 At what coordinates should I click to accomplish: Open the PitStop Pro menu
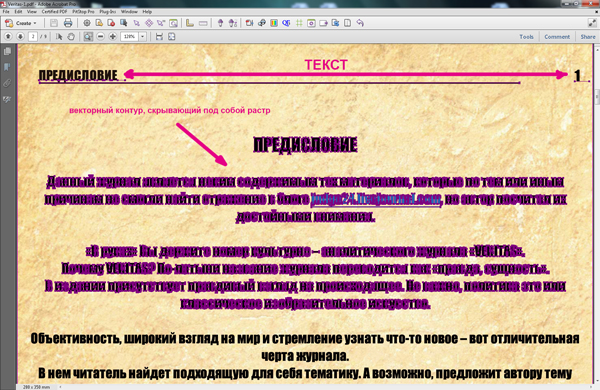pyautogui.click(x=83, y=12)
